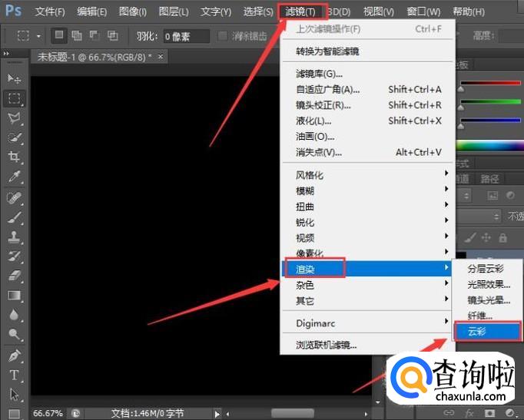This screenshot has height=420, width=524.
Task: Expand the 风格化 submenu
Action: 367,175
